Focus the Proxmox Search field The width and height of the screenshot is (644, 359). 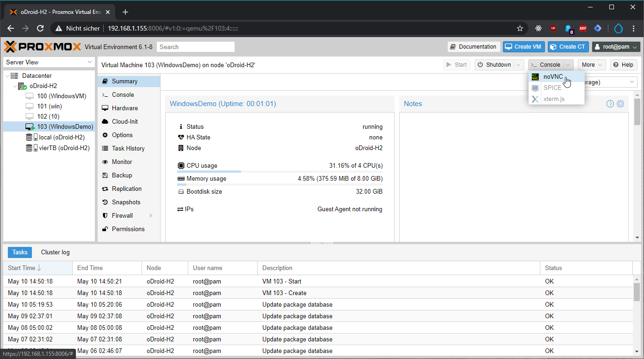[196, 47]
